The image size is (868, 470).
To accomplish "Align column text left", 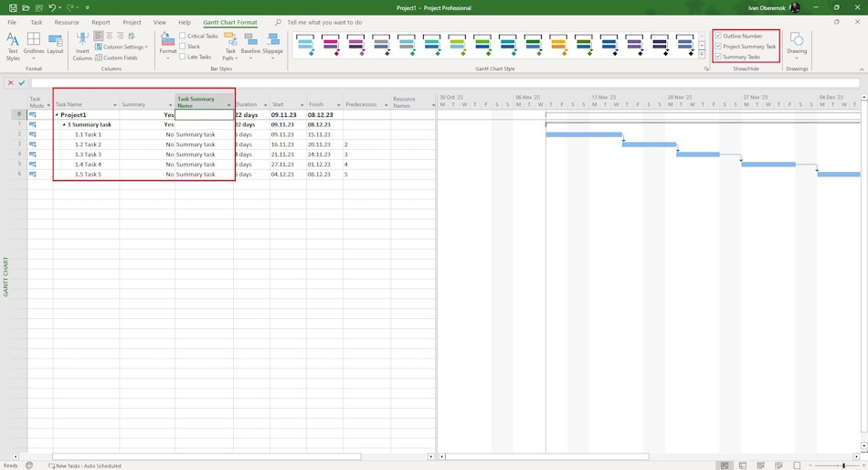I will point(99,36).
